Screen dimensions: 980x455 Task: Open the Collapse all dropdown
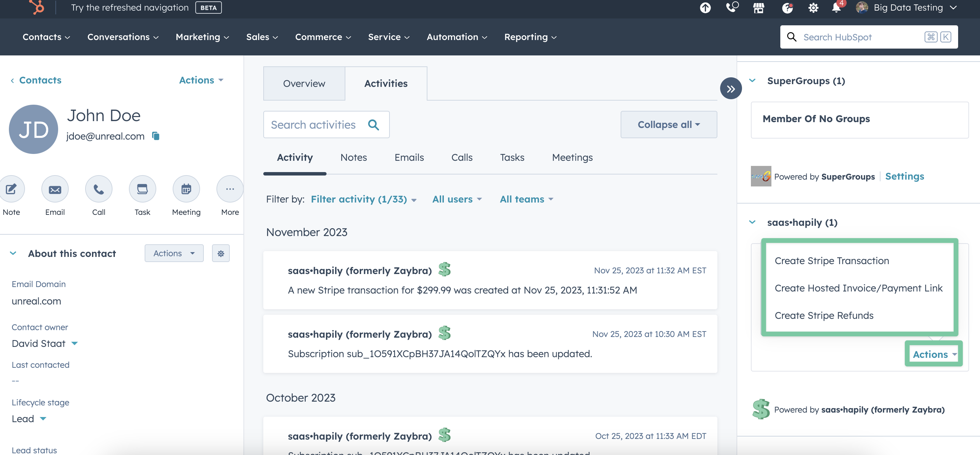coord(668,125)
